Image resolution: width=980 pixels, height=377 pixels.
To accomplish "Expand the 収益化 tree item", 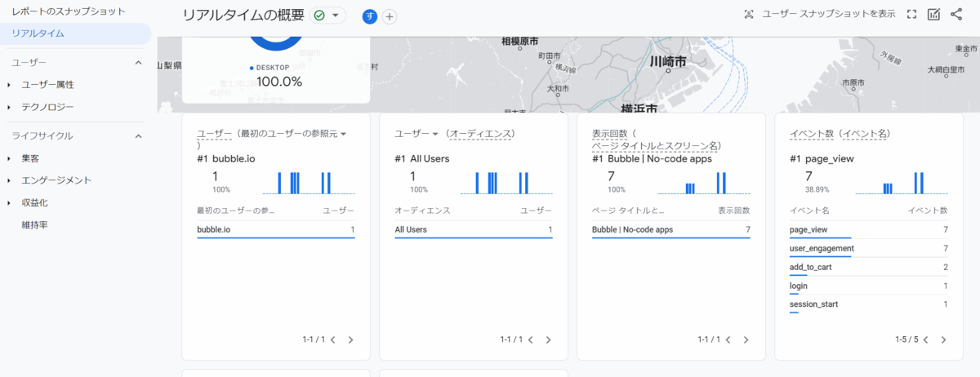I will (9, 202).
